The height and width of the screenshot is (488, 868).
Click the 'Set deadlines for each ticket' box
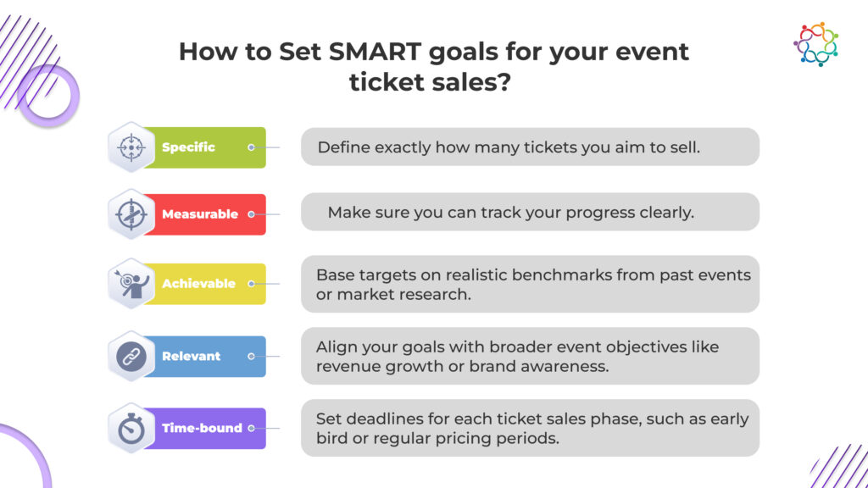pos(531,428)
